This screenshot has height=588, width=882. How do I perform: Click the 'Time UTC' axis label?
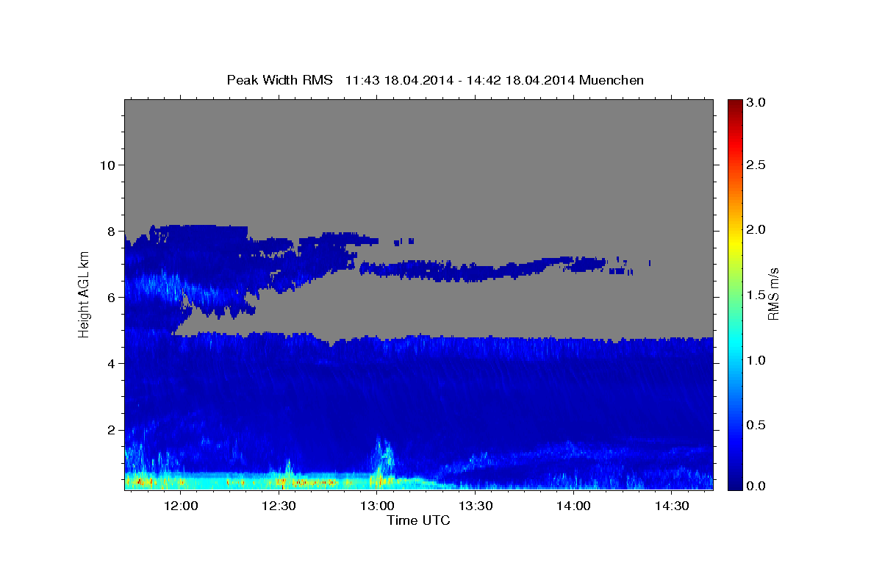(x=418, y=520)
